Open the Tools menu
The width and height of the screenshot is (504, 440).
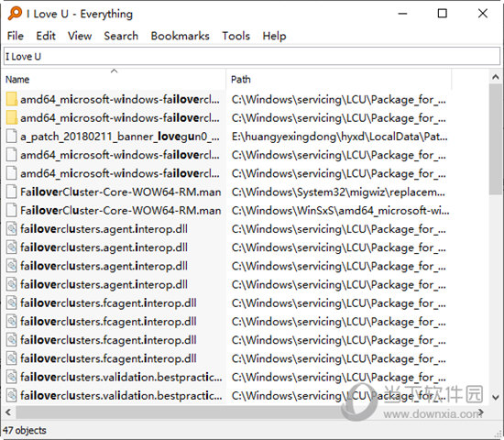(236, 36)
